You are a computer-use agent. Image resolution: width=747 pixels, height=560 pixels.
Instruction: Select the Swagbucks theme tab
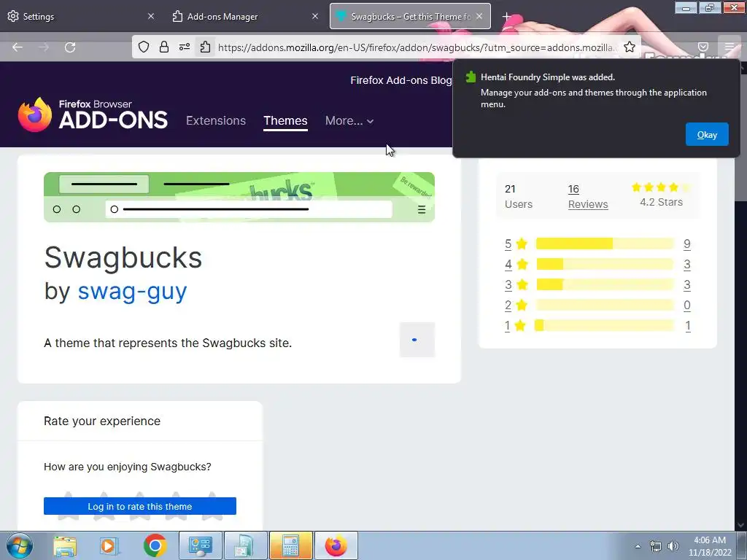pyautogui.click(x=410, y=16)
